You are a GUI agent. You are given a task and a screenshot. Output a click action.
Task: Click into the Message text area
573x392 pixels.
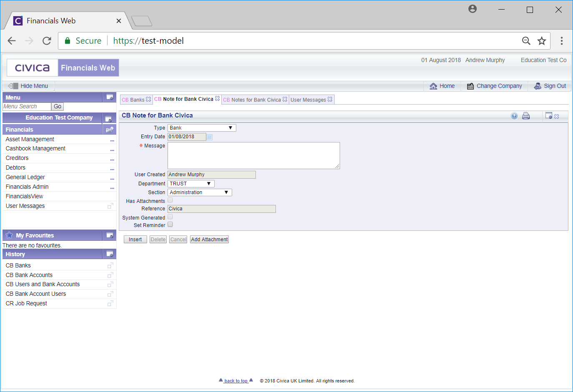254,155
